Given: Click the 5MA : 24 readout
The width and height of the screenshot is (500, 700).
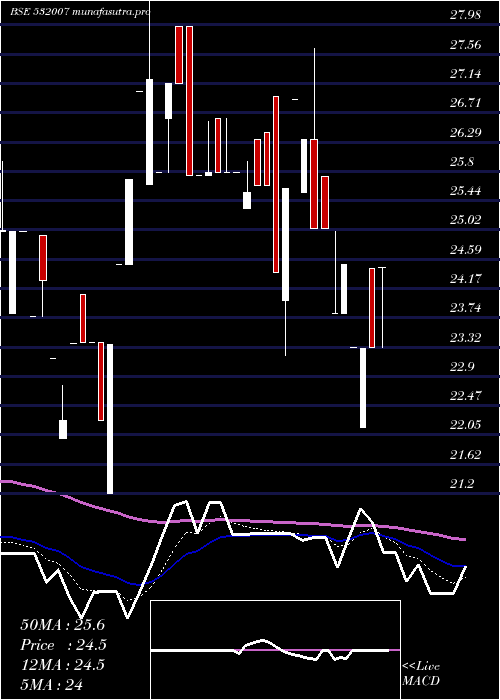Looking at the screenshot, I should pyautogui.click(x=52, y=685).
